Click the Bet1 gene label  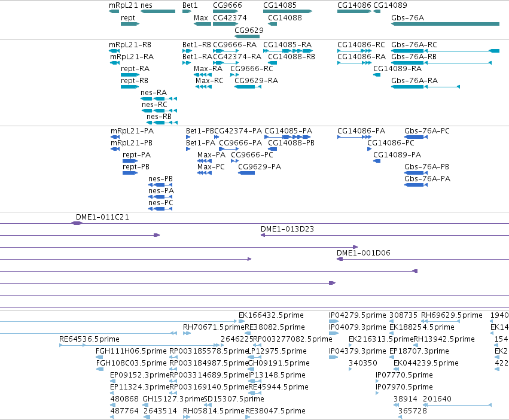[x=190, y=5]
